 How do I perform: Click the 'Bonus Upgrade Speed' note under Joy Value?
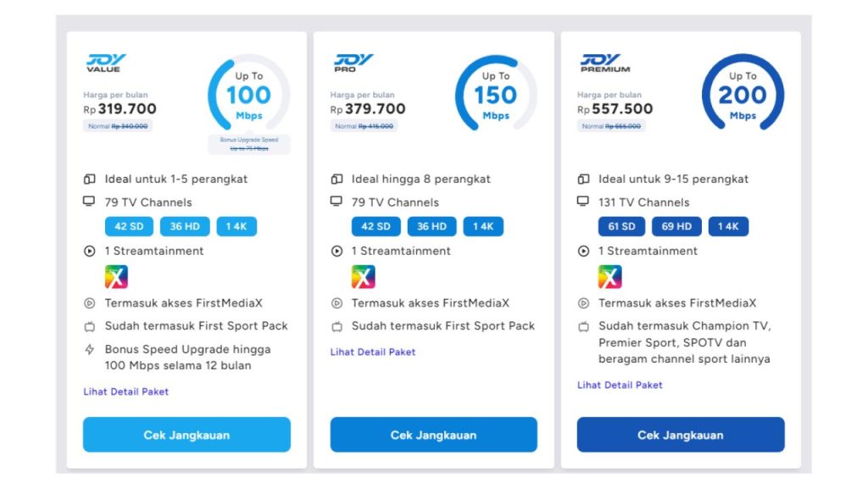(250, 141)
